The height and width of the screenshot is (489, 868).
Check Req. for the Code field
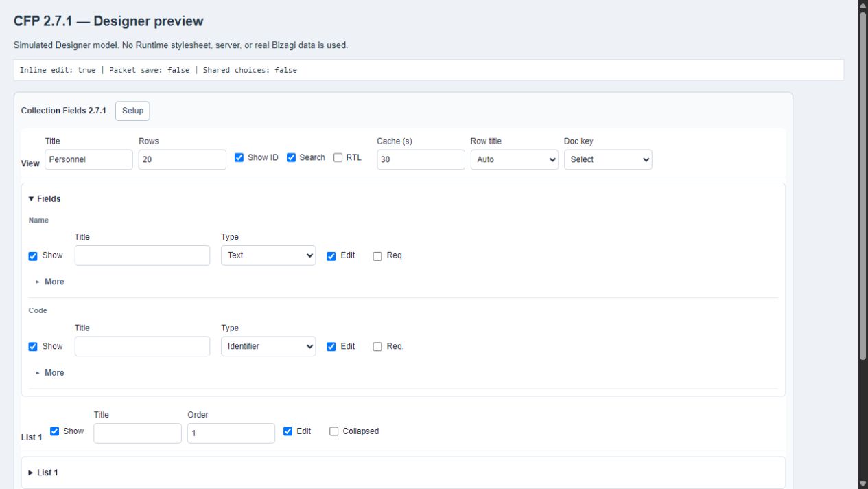tap(377, 347)
